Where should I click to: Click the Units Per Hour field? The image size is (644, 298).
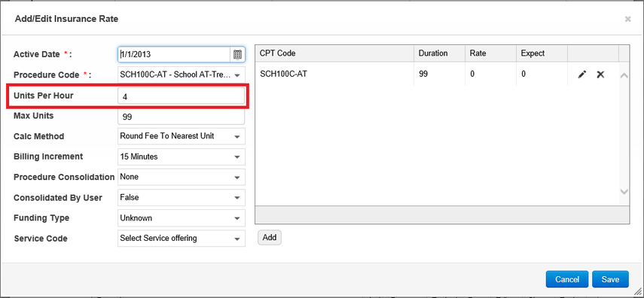[x=181, y=96]
